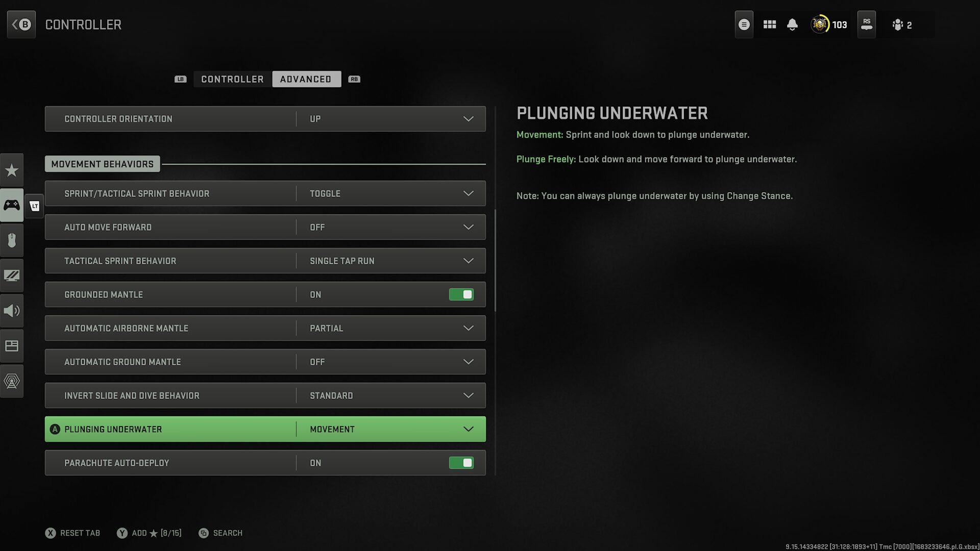
Task: Open the Favorites star sidebar category
Action: (x=12, y=170)
